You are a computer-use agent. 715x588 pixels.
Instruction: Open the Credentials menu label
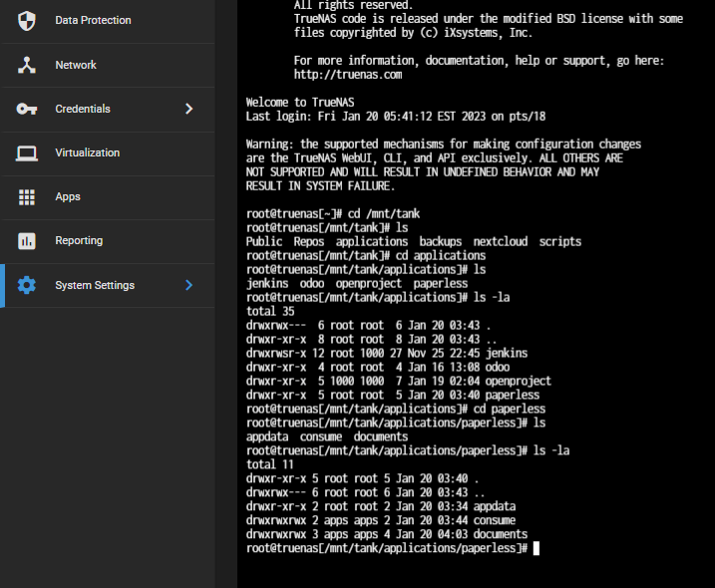(83, 109)
